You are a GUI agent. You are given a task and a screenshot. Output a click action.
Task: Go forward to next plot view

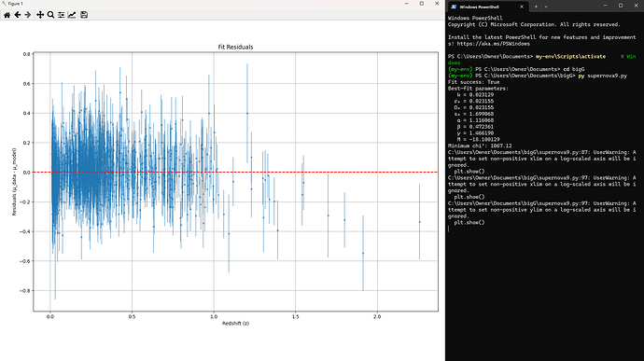27,15
